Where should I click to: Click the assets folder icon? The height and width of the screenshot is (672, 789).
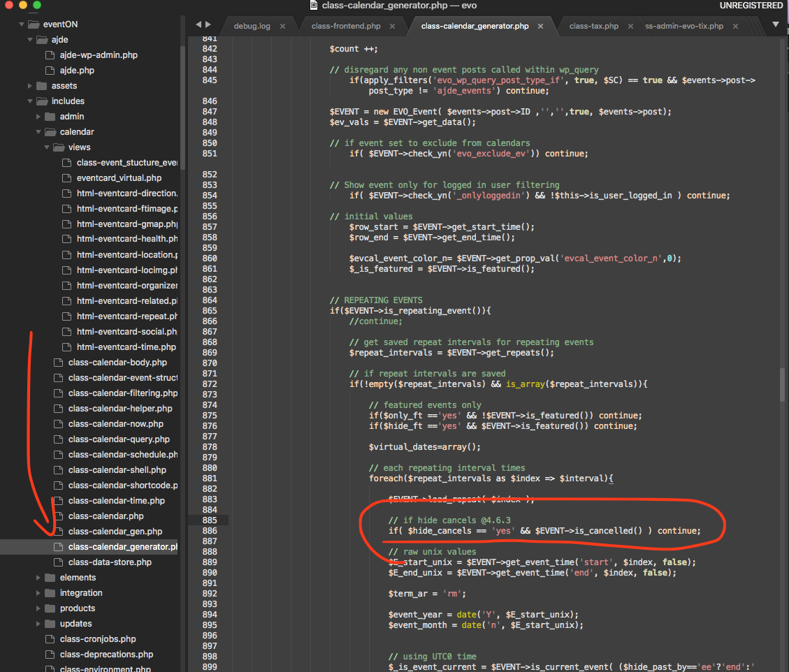[42, 86]
